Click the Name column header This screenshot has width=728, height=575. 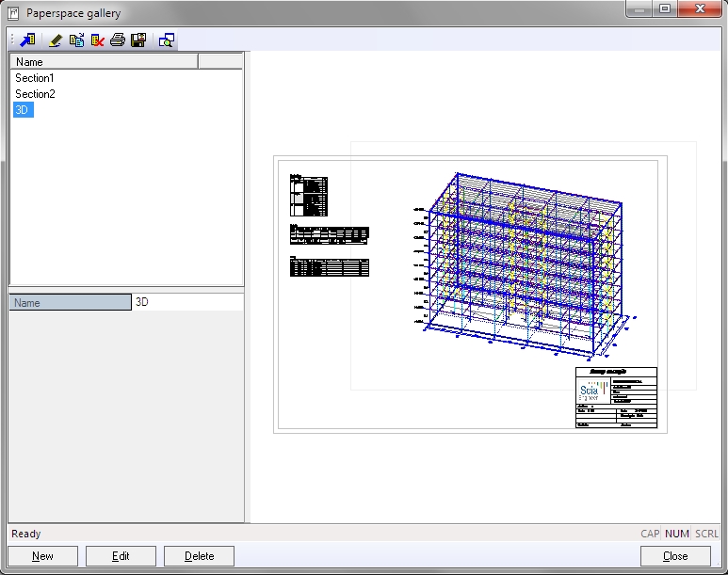[104, 61]
